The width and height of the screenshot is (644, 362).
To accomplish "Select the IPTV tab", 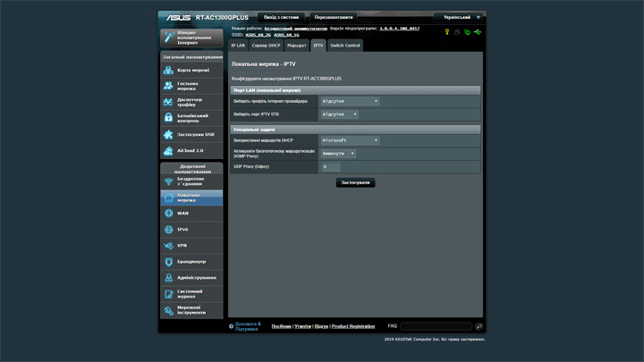I will [318, 46].
